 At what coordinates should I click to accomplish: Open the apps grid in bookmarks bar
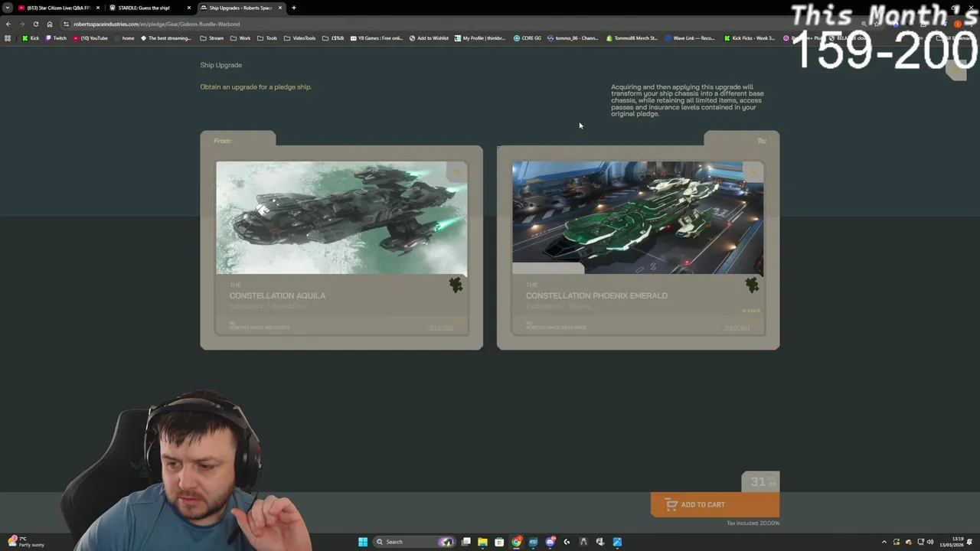(8, 38)
